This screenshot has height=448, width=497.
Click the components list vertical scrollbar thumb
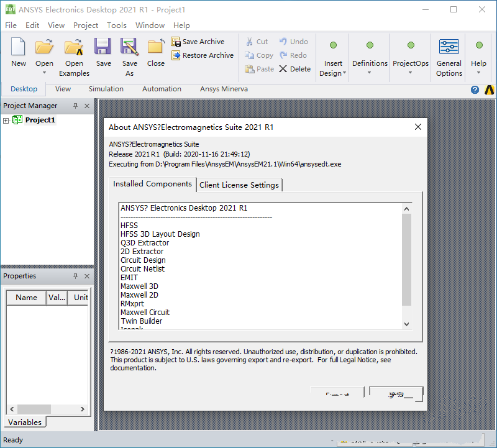click(x=407, y=260)
